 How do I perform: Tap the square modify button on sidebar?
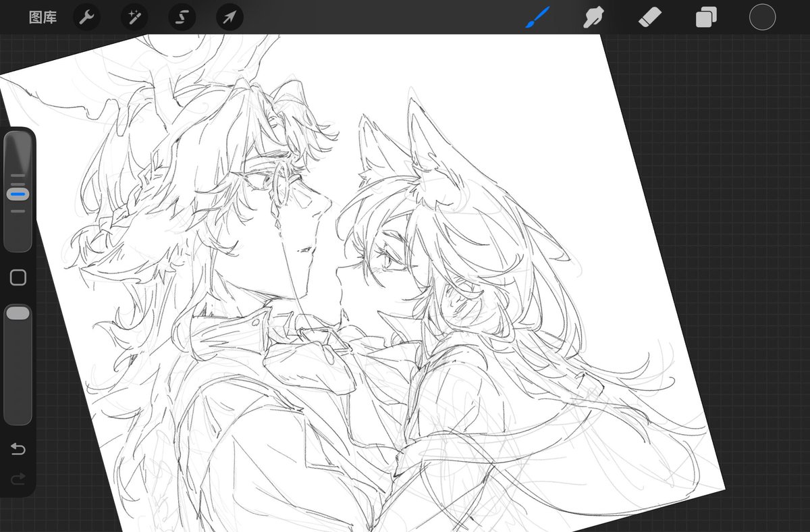pyautogui.click(x=18, y=277)
